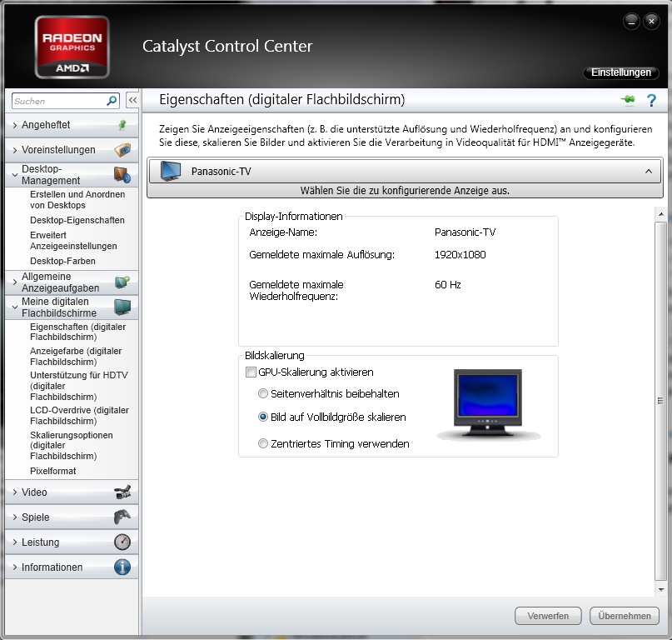Click the scaling preview monitor image
Screen dimensions: 672x640
[488, 404]
